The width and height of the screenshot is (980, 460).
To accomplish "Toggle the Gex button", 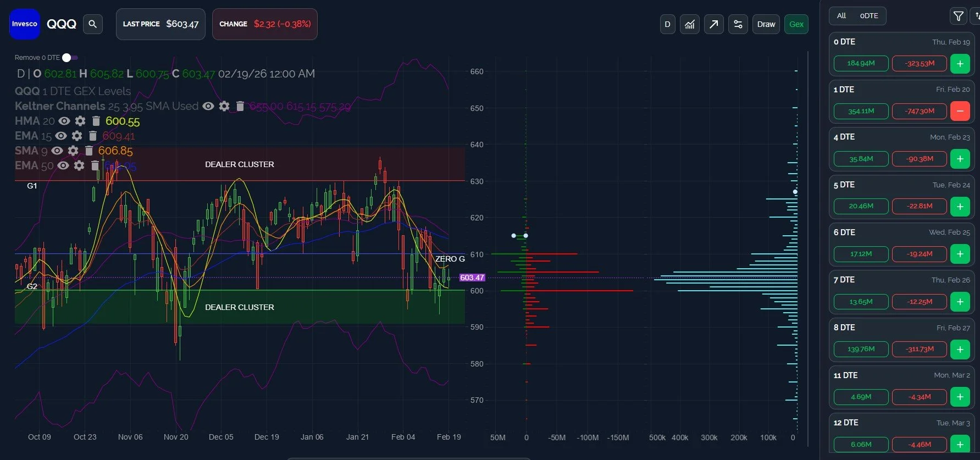I will point(796,24).
